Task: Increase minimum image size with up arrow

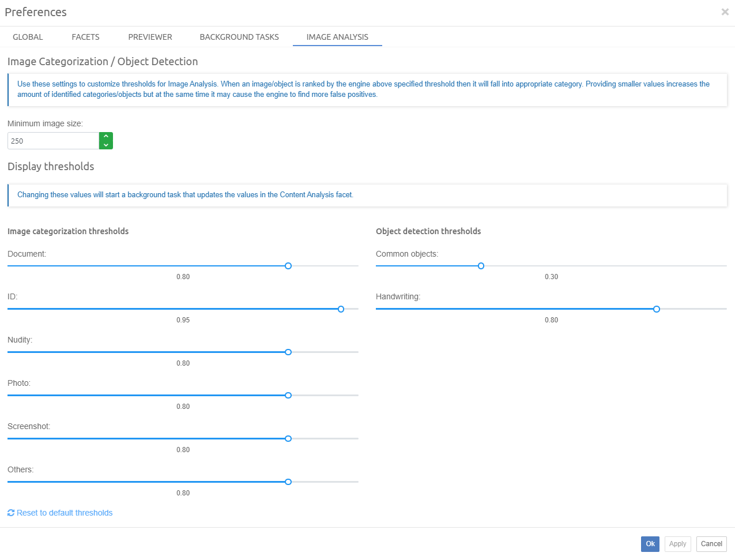Action: tap(106, 137)
